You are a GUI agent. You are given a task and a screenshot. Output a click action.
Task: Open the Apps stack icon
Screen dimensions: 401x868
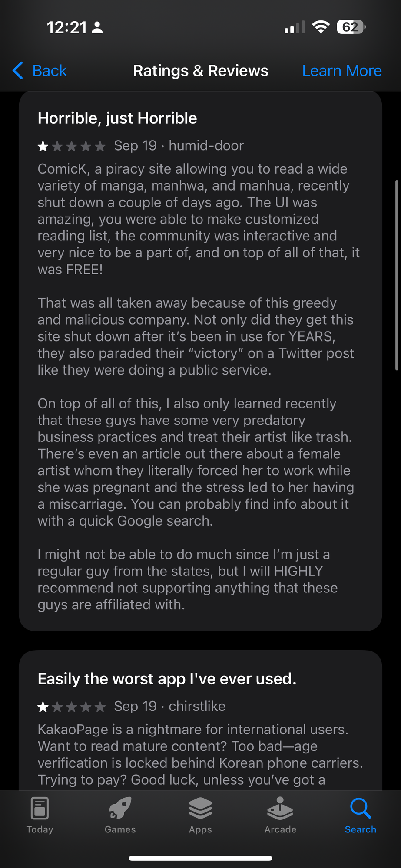click(x=200, y=808)
